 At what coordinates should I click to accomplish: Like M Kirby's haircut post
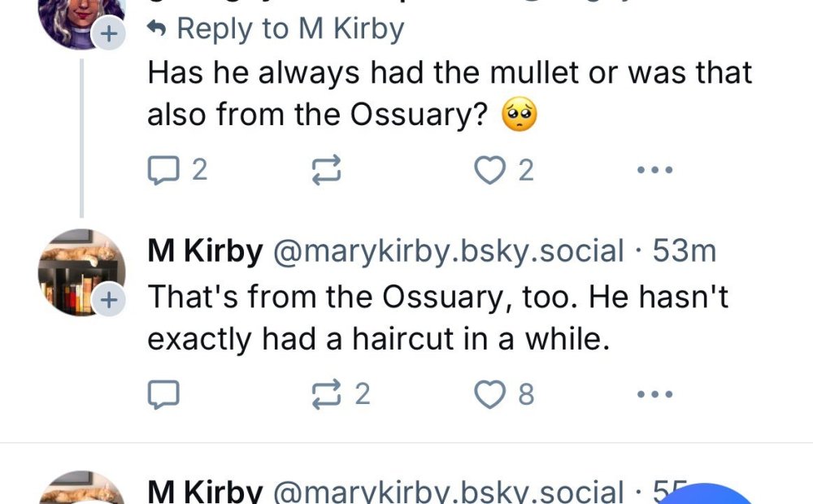490,394
